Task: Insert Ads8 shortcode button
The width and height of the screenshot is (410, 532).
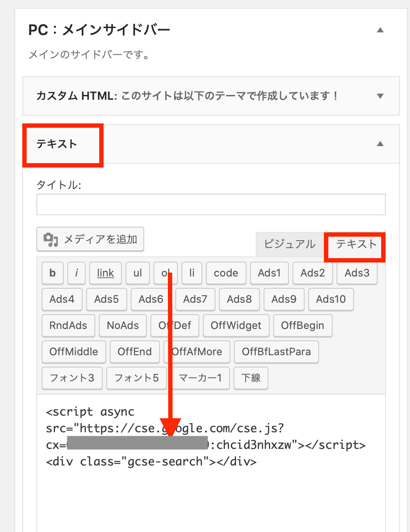Action: [240, 299]
